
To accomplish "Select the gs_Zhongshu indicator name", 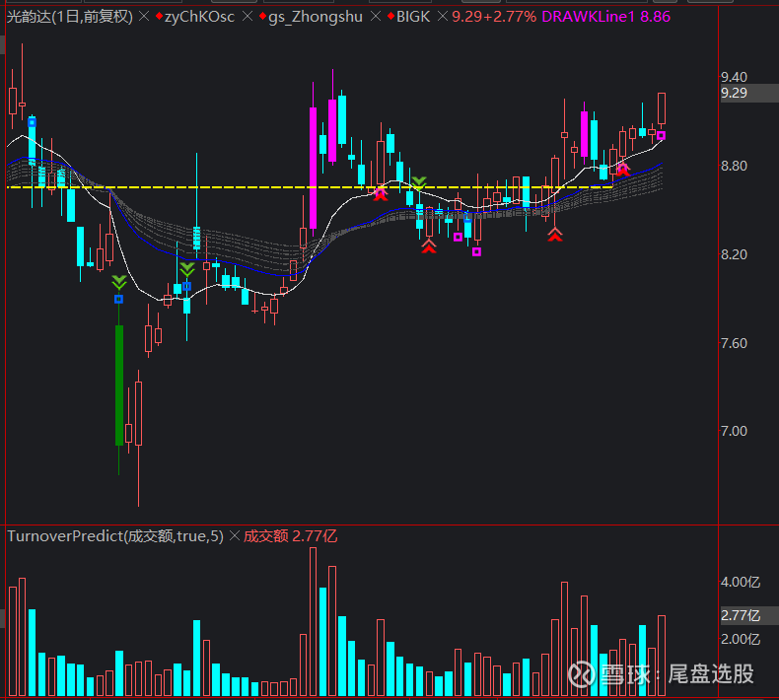I will pyautogui.click(x=316, y=17).
